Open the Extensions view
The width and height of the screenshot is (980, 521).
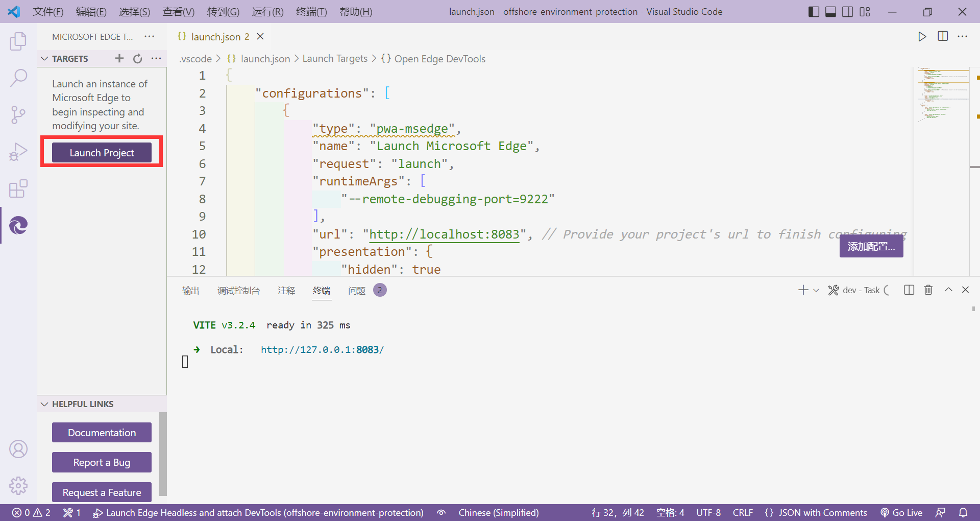coord(18,188)
